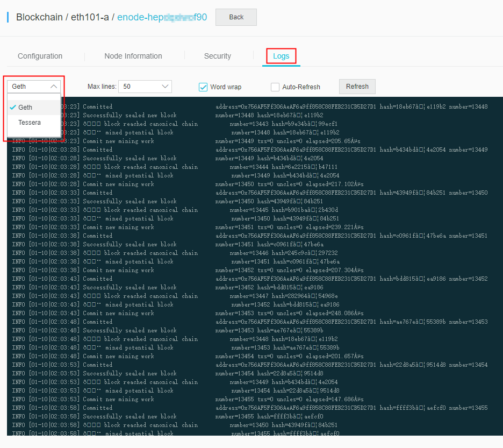The height and width of the screenshot is (448, 503).
Task: Click the Max lines label
Action: tap(102, 87)
